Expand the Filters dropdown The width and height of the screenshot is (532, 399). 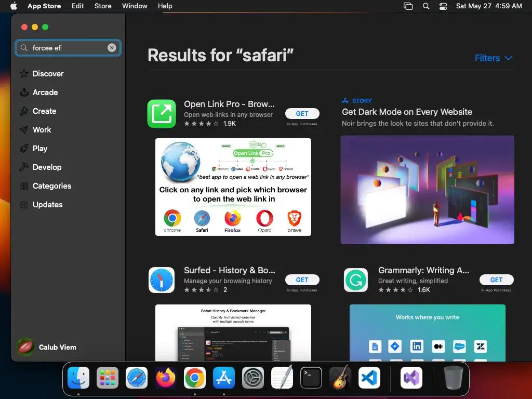point(494,58)
